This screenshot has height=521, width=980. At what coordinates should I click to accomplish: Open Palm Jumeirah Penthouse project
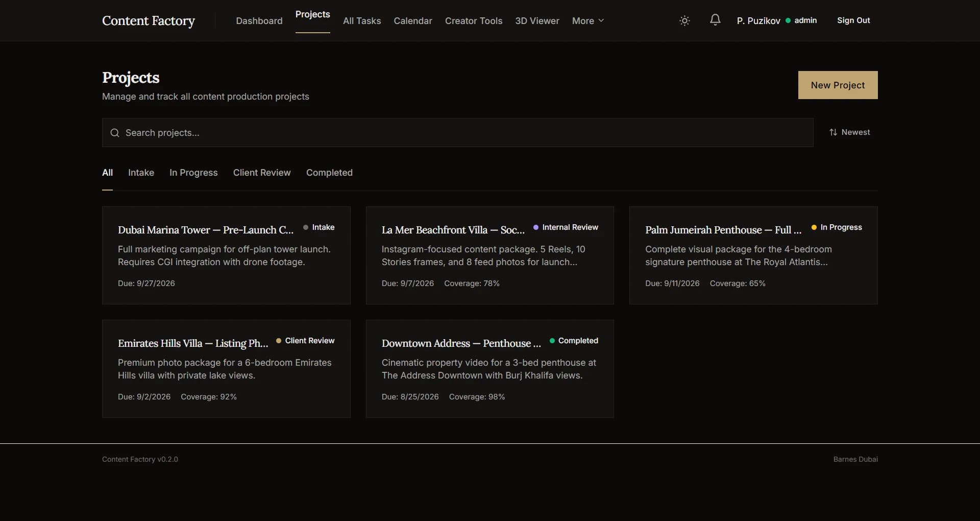[753, 255]
